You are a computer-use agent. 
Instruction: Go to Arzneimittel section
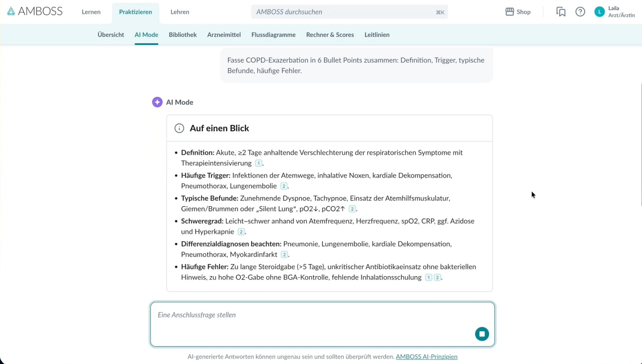click(224, 35)
